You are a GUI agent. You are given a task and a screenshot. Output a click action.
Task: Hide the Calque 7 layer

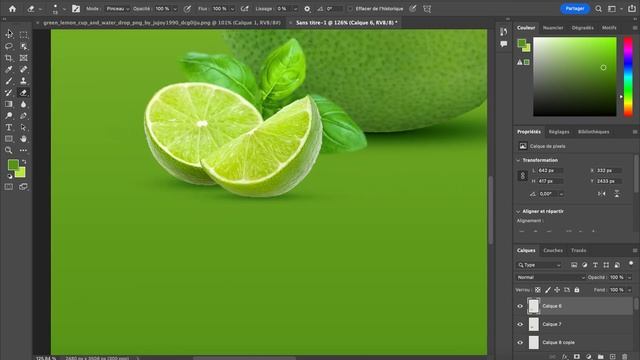[520, 324]
